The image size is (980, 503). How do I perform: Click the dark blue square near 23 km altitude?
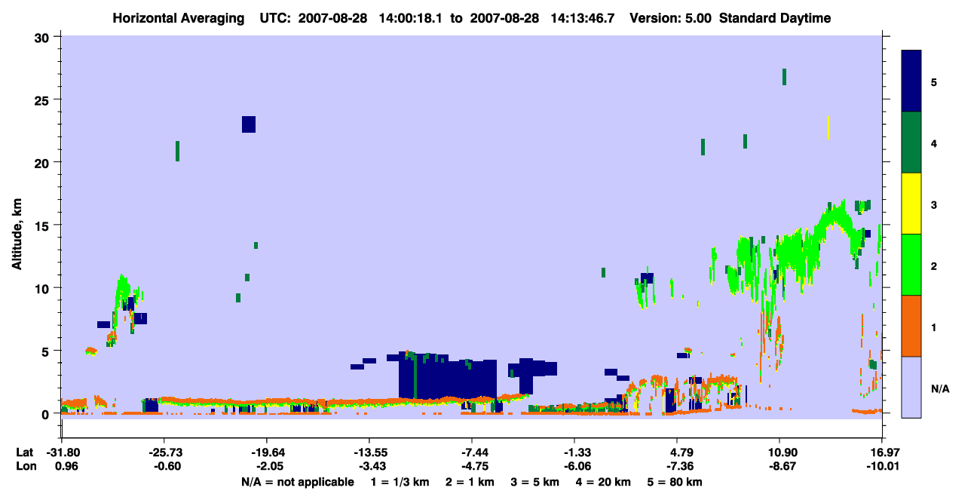point(249,124)
